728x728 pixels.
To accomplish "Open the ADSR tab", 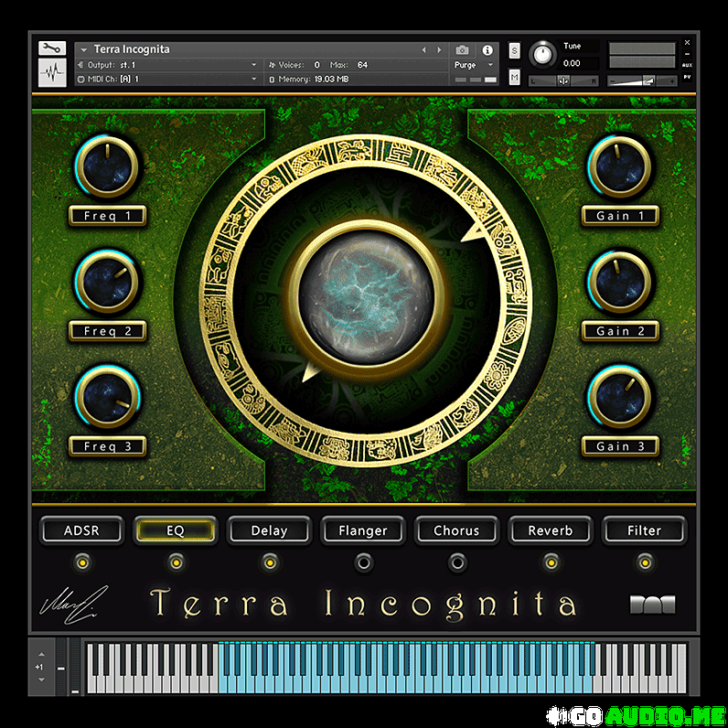I will [81, 530].
